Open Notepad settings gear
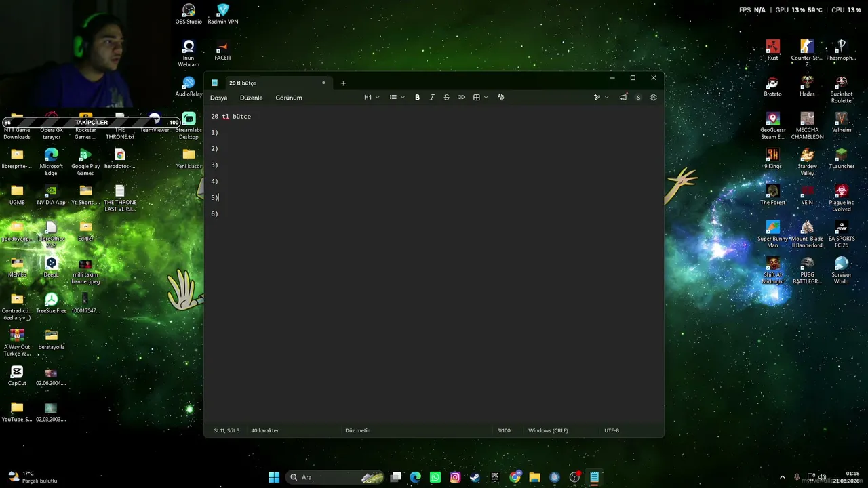 [x=654, y=97]
